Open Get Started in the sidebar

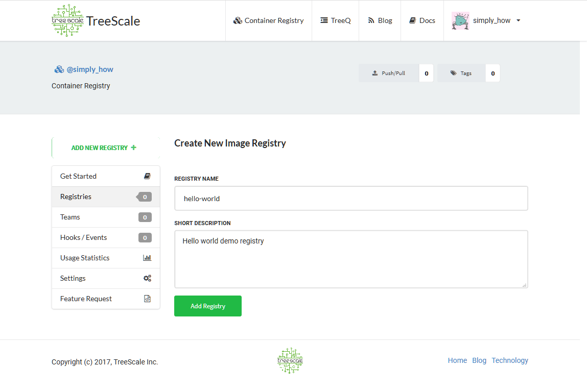coord(106,176)
